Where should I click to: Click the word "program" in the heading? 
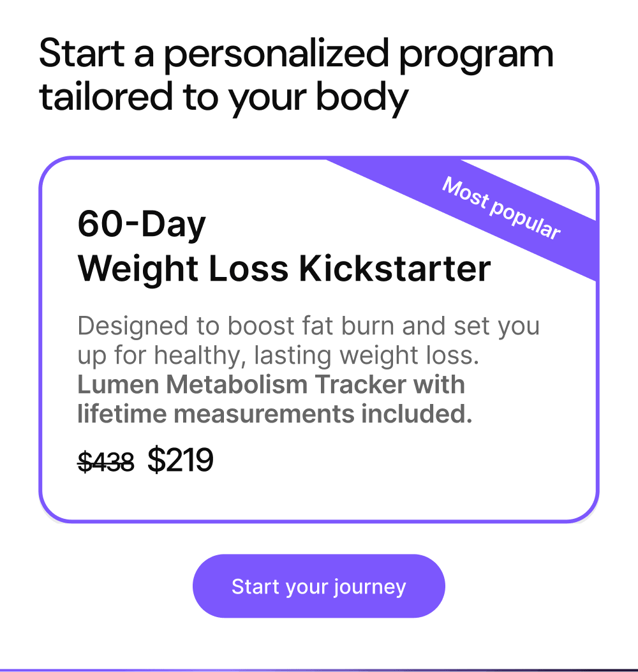(475, 55)
